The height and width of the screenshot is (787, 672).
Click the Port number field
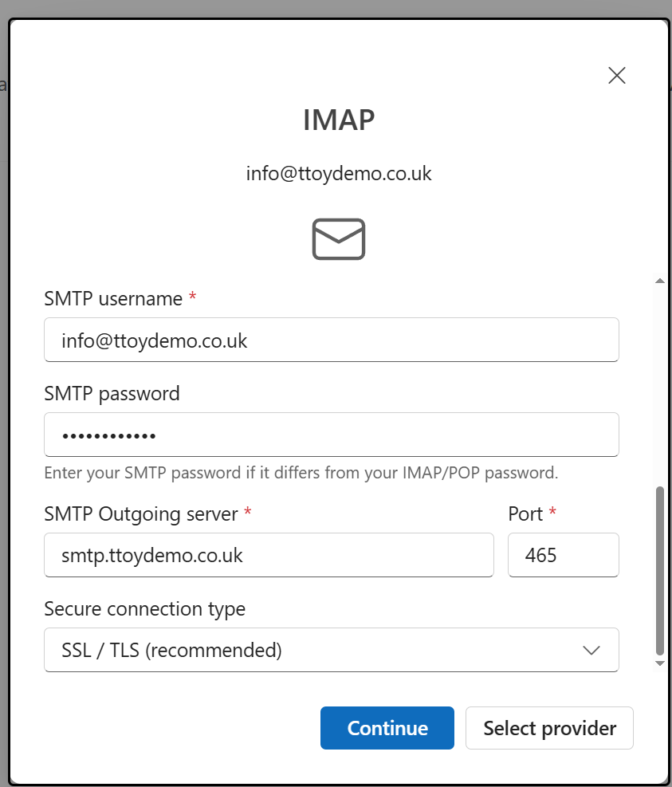click(563, 555)
